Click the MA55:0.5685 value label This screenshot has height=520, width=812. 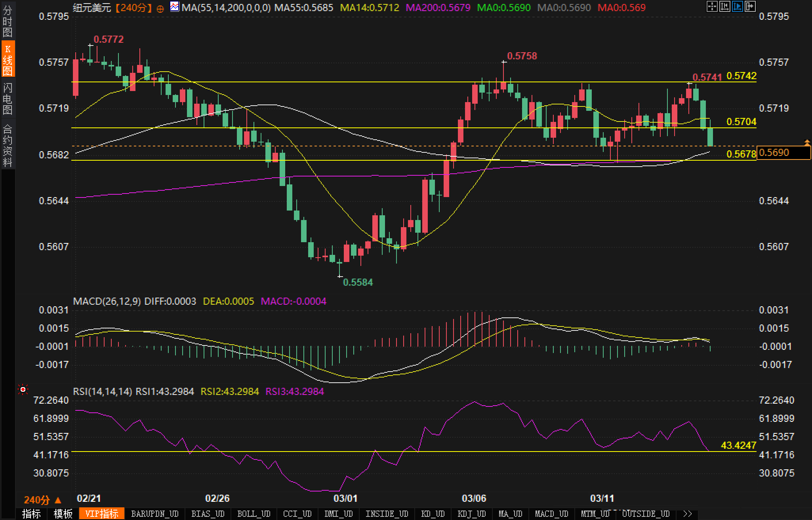tap(304, 8)
